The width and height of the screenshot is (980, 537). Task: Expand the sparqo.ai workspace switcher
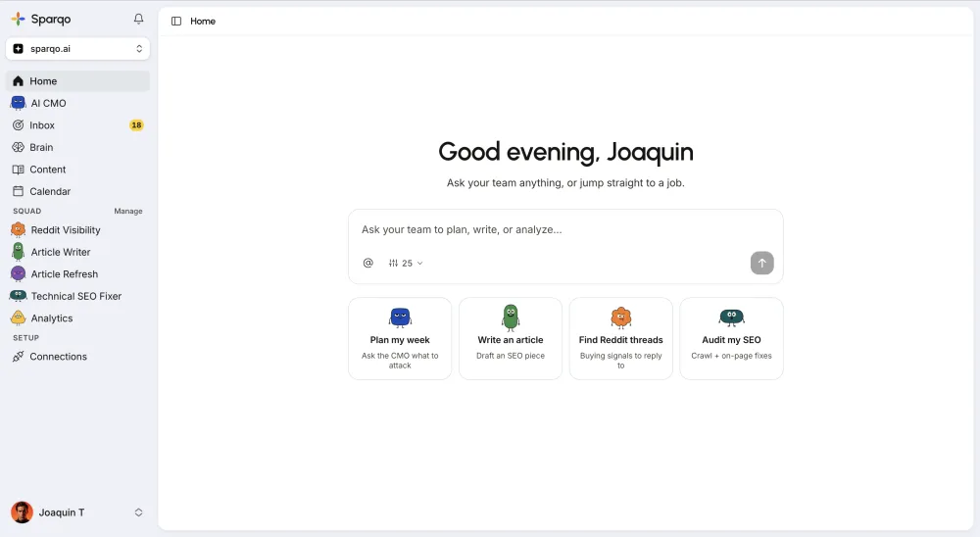tap(77, 49)
